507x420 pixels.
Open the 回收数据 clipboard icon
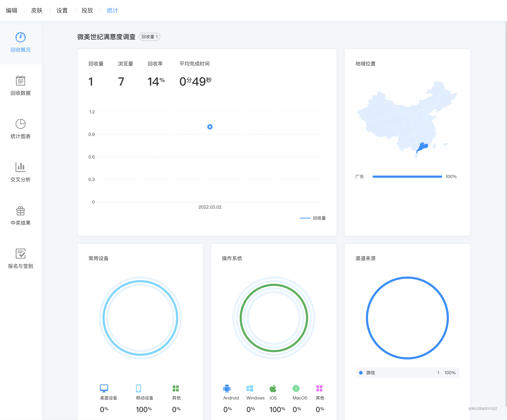pos(21,81)
